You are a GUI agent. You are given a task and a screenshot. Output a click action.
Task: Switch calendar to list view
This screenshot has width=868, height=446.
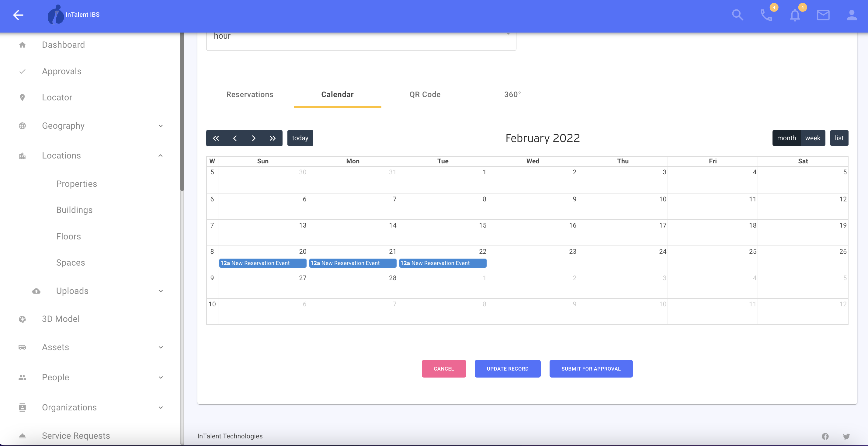pos(839,138)
